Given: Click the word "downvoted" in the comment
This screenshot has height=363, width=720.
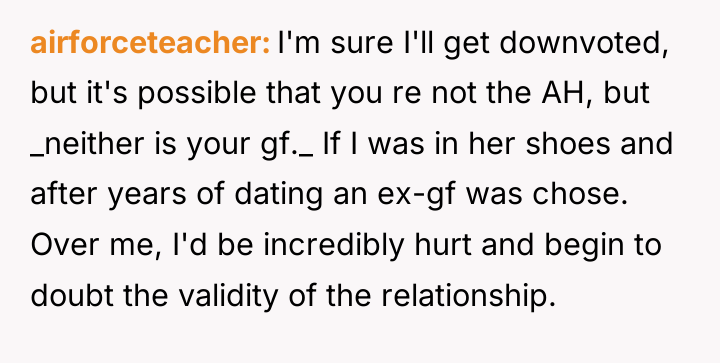Looking at the screenshot, I should [x=583, y=44].
